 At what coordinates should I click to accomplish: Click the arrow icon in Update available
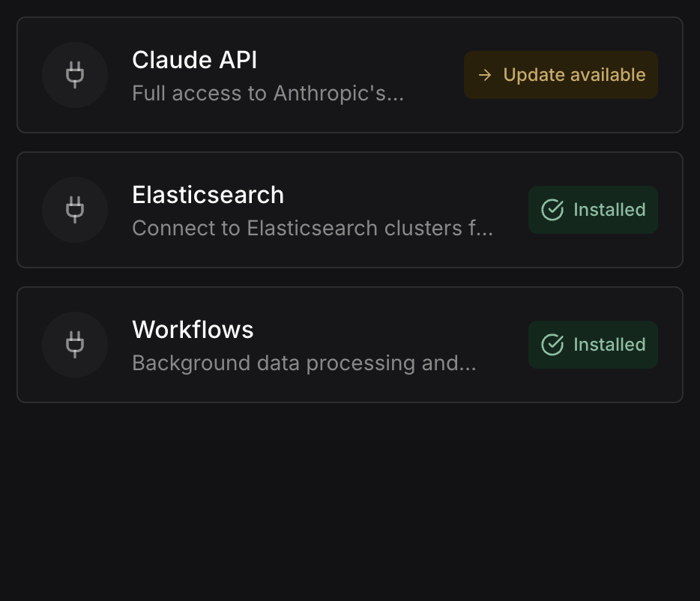point(485,75)
